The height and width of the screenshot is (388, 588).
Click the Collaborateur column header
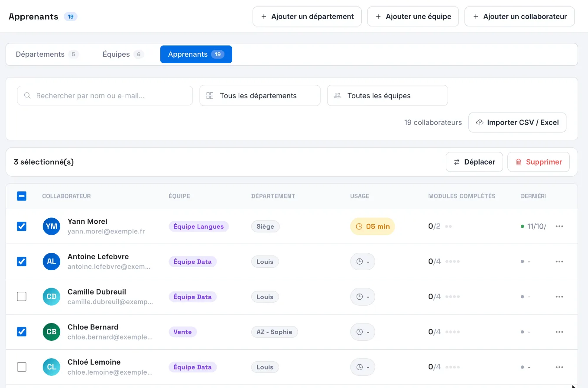[x=66, y=196]
